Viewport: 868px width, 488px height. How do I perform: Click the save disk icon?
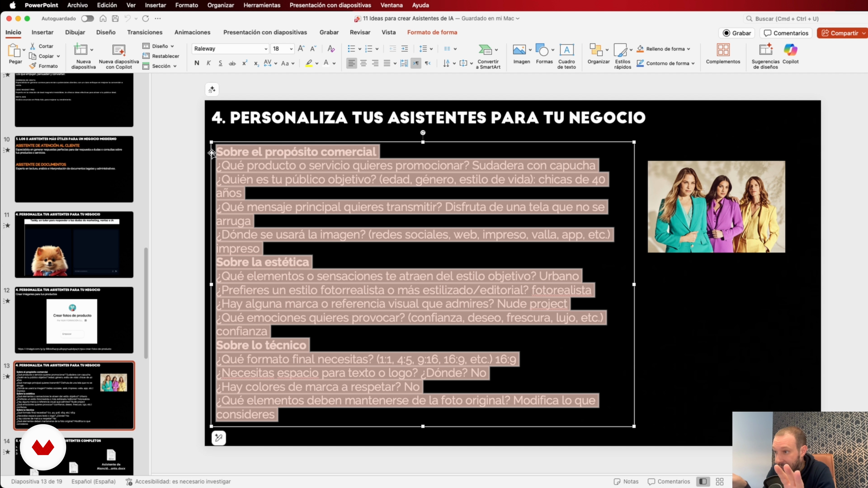(115, 19)
